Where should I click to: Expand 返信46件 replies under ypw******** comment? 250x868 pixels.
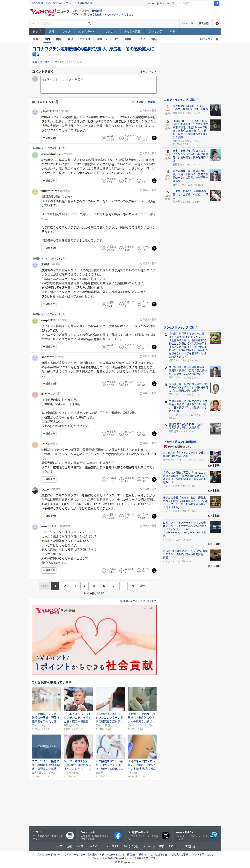(x=50, y=248)
